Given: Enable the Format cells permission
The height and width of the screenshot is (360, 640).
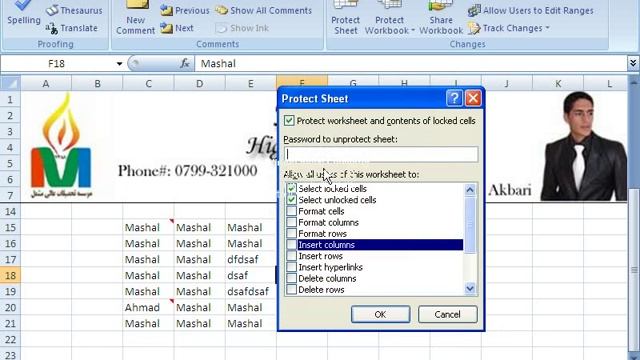Looking at the screenshot, I should (291, 211).
